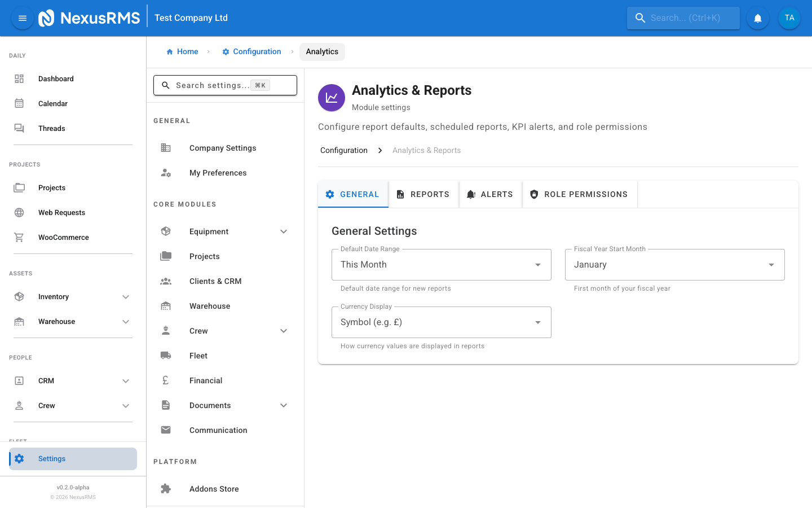Click the hamburger menu icon in top bar
This screenshot has height=508, width=812.
point(22,17)
